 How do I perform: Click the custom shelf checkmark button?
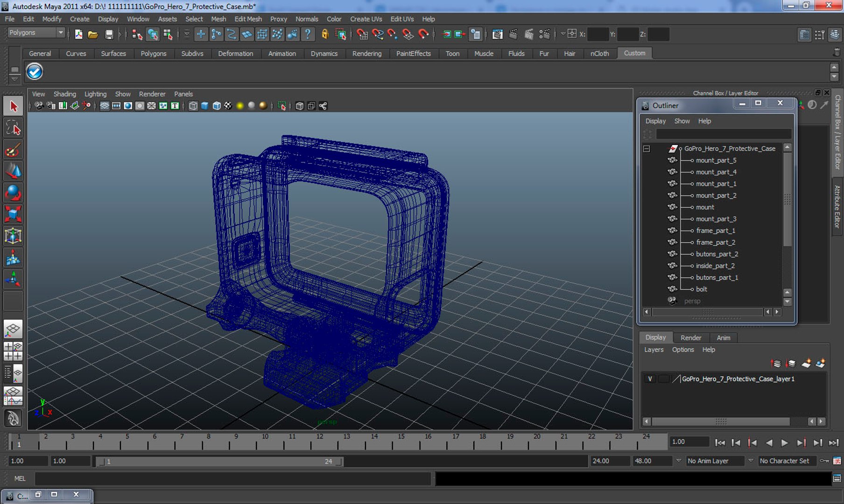tap(35, 71)
